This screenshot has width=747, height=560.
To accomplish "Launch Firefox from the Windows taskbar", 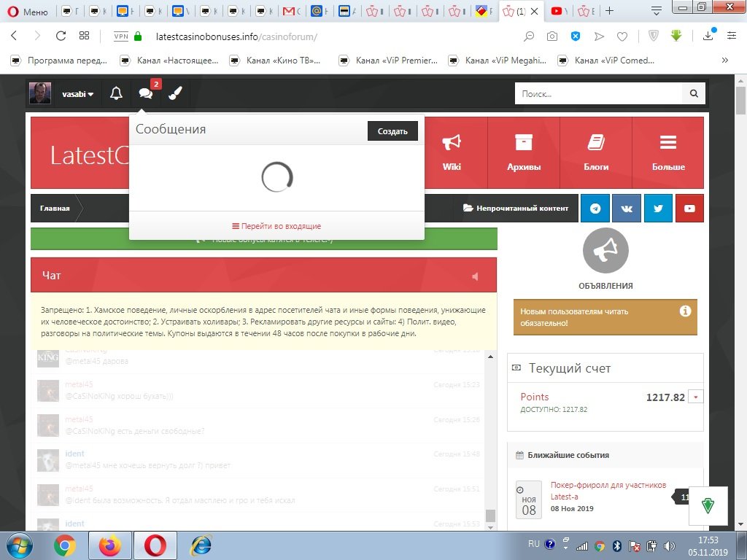I will [x=109, y=545].
